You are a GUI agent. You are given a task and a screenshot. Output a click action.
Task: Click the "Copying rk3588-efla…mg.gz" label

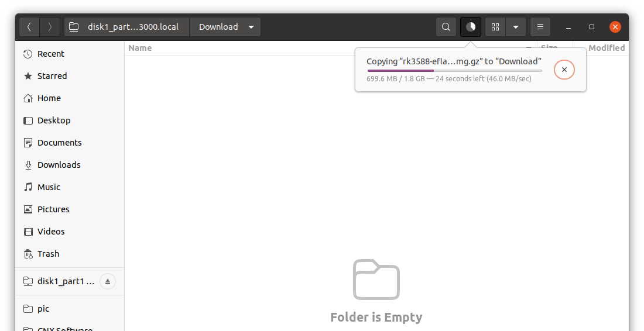click(x=454, y=61)
